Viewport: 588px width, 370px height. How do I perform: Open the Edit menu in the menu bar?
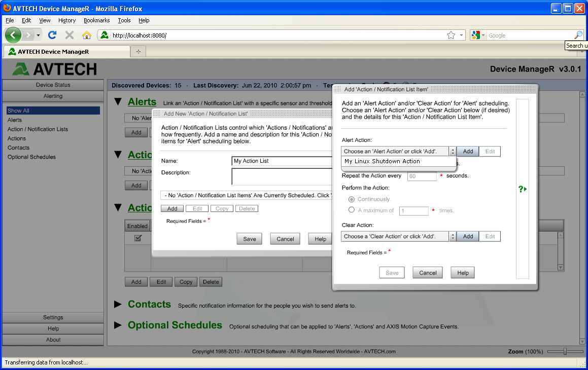pos(26,20)
